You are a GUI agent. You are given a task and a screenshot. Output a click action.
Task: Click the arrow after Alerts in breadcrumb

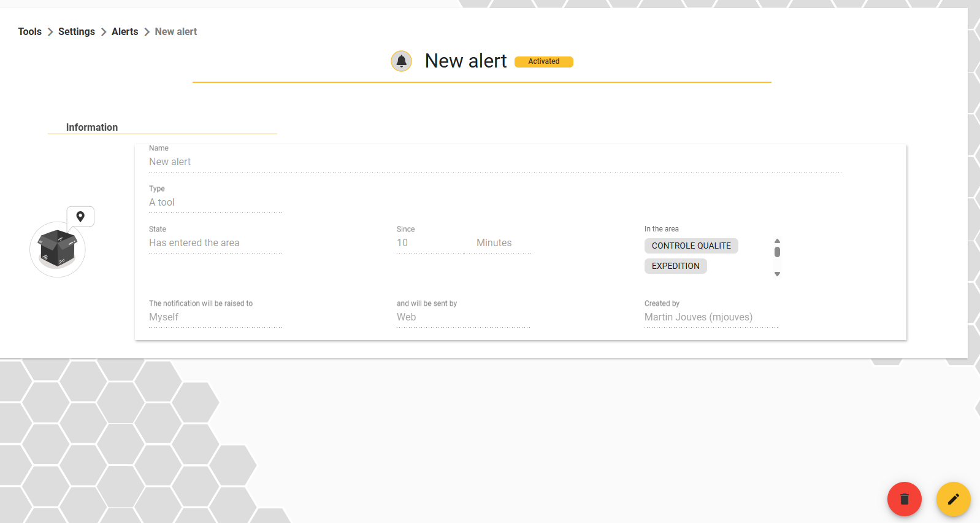(147, 32)
